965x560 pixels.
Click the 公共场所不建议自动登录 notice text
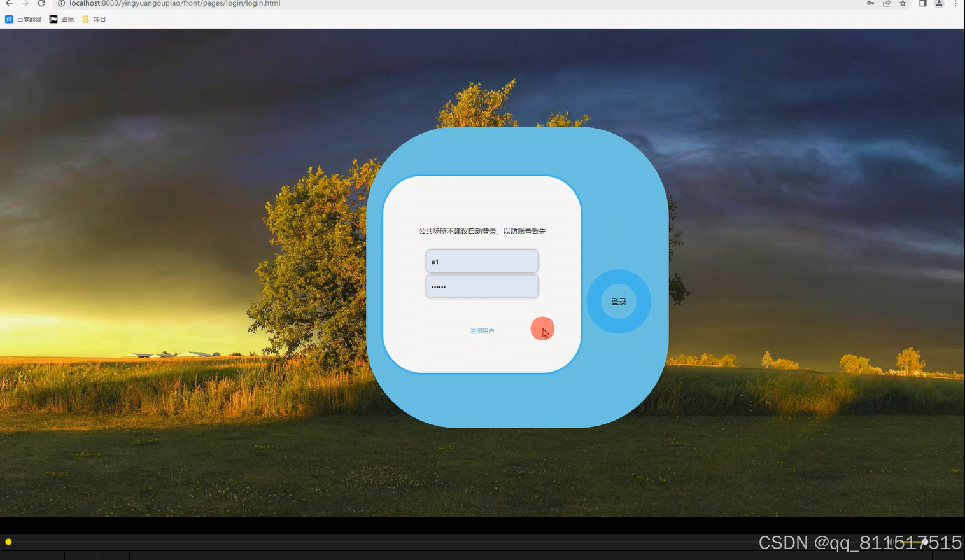(x=482, y=231)
